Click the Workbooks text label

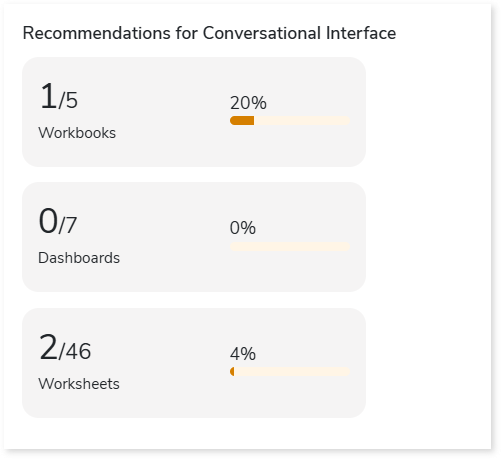coord(77,133)
